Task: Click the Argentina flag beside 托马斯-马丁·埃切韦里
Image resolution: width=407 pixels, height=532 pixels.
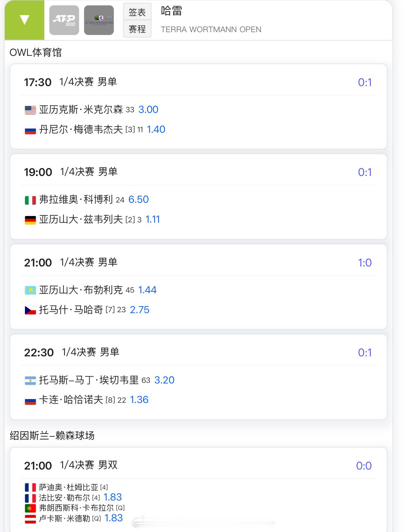Action: (30, 381)
